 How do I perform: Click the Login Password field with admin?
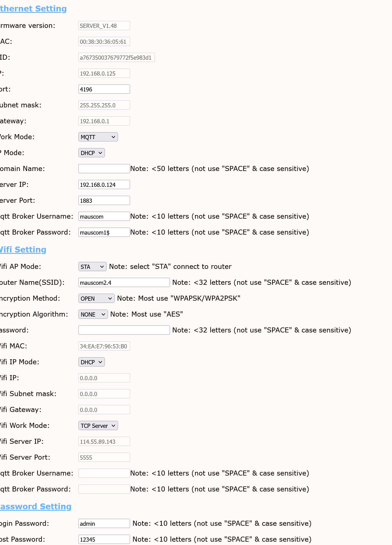[x=104, y=524]
